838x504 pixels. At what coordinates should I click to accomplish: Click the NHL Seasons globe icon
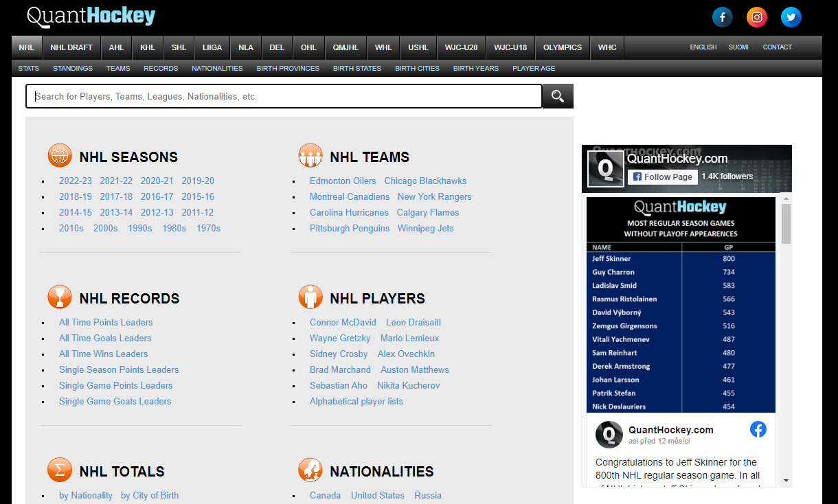60,155
